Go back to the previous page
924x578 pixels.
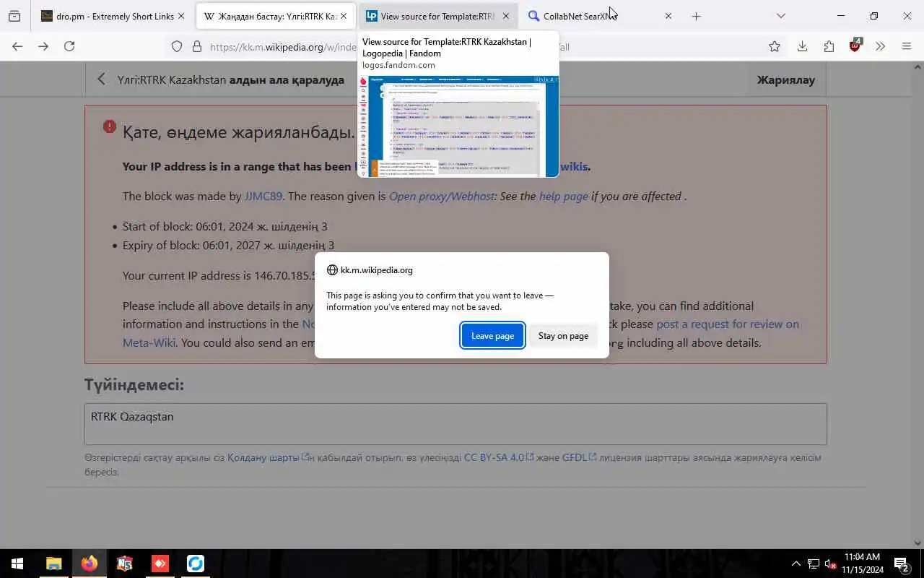(17, 46)
